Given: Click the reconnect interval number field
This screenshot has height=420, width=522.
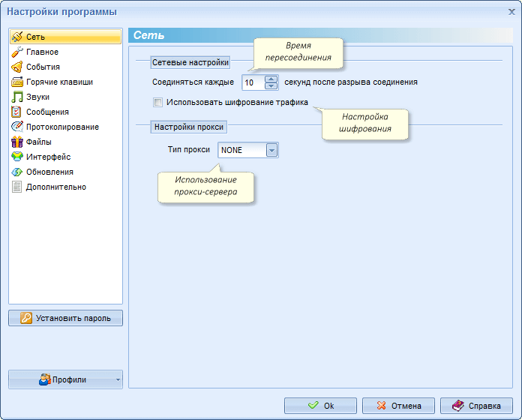Looking at the screenshot, I should click(253, 82).
